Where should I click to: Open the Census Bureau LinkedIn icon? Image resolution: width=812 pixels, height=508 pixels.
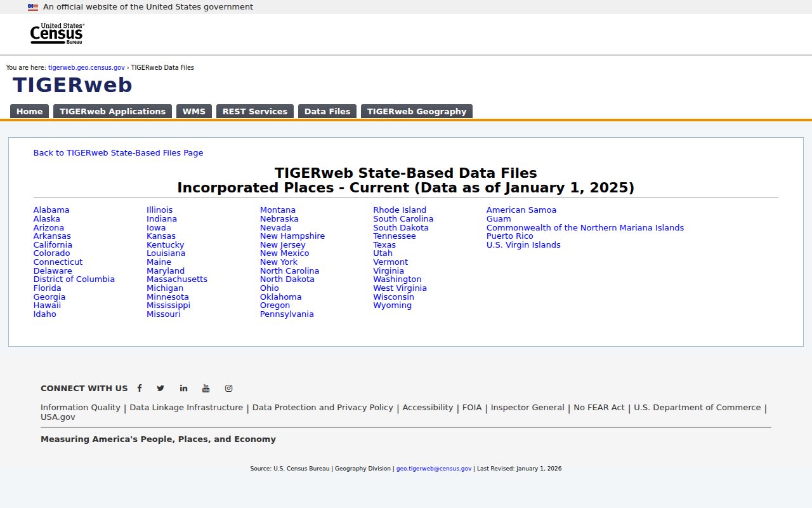coord(183,388)
